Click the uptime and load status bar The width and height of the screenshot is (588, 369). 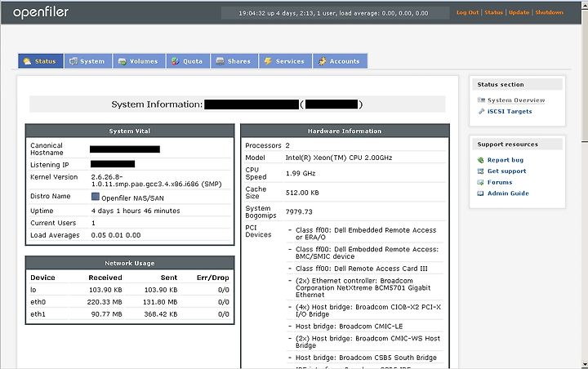coord(335,13)
